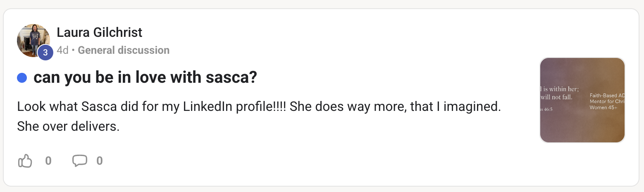The image size is (644, 192).
Task: Open the LinkedIn profile image thumbnail
Action: (582, 100)
